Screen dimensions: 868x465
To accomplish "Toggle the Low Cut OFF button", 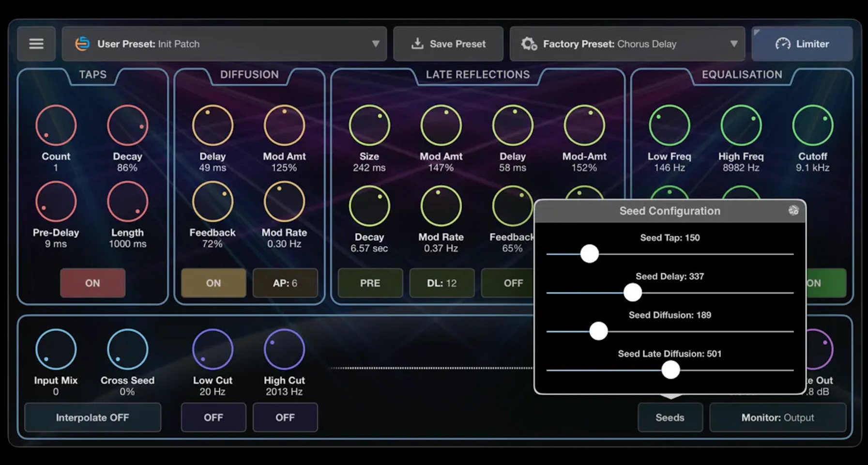I will coord(213,418).
